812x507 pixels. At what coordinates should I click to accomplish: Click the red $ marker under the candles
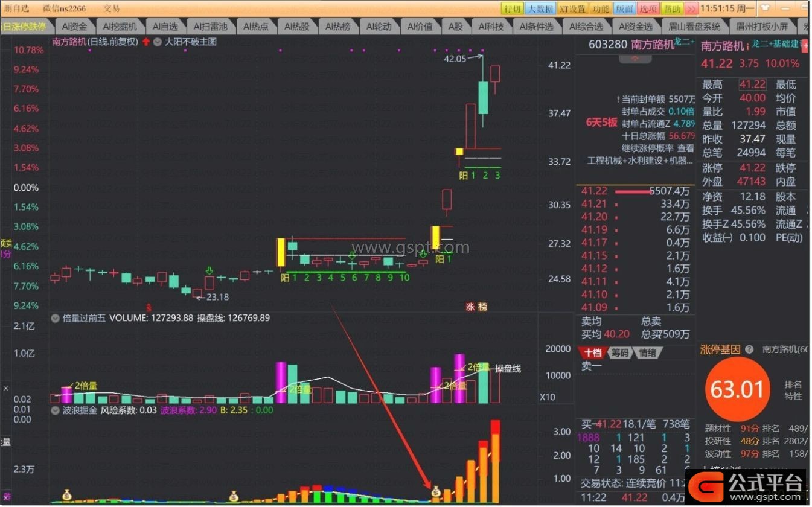pyautogui.click(x=149, y=308)
